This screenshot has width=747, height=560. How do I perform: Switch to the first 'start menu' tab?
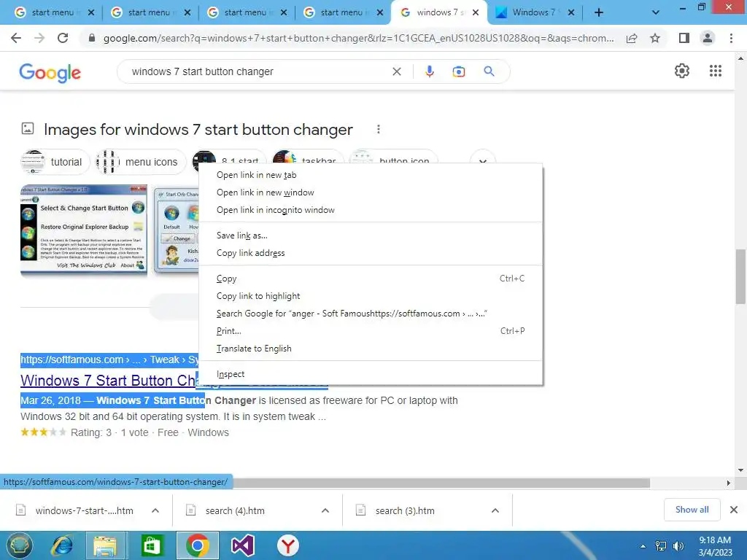click(x=53, y=12)
